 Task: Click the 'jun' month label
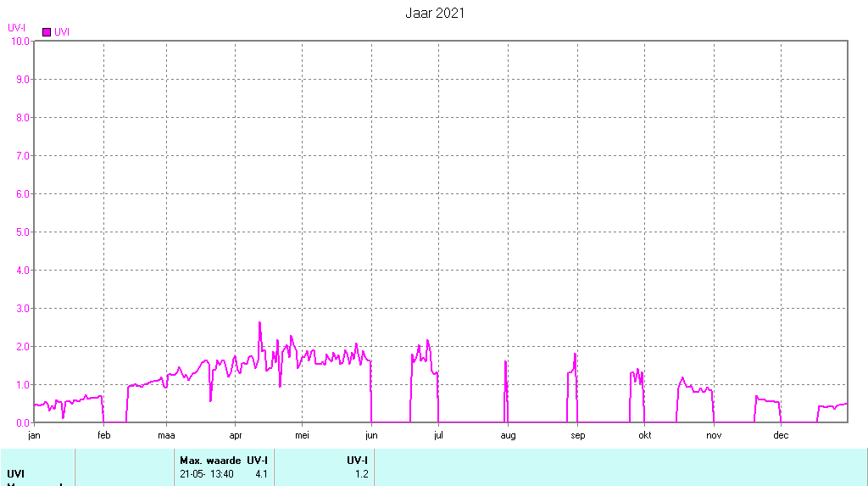click(x=371, y=436)
